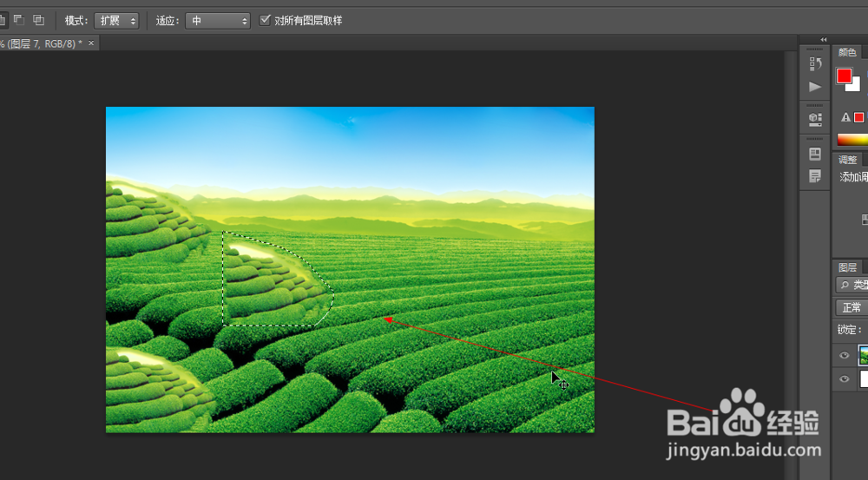Viewport: 868px width, 480px height.
Task: Click the small red gamut-safe color swatch
Action: point(858,117)
